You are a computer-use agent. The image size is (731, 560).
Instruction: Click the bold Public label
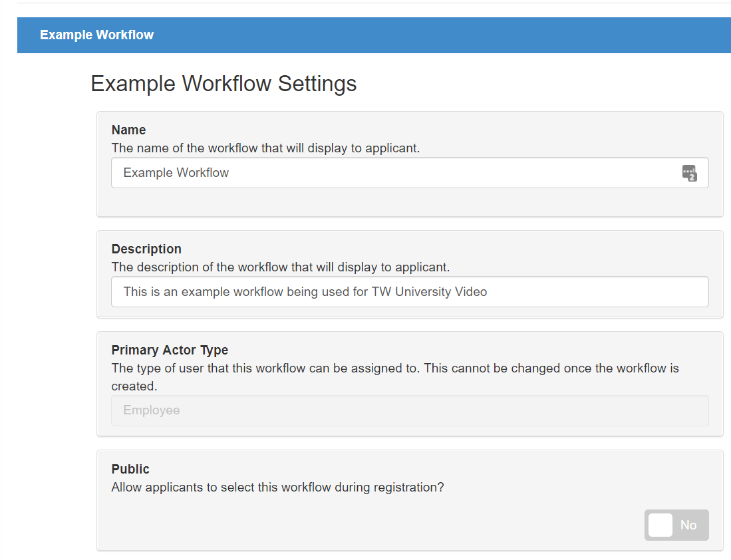(x=130, y=469)
